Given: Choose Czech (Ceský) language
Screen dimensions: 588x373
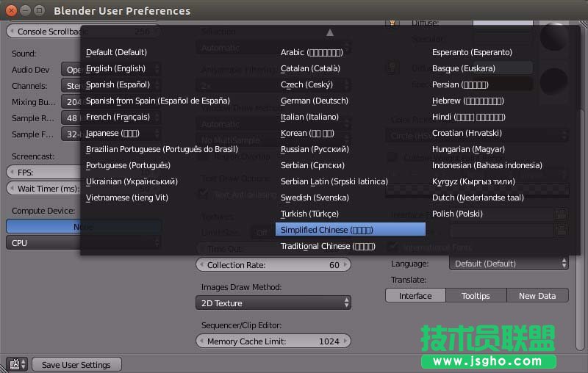Looking at the screenshot, I should pos(306,84).
